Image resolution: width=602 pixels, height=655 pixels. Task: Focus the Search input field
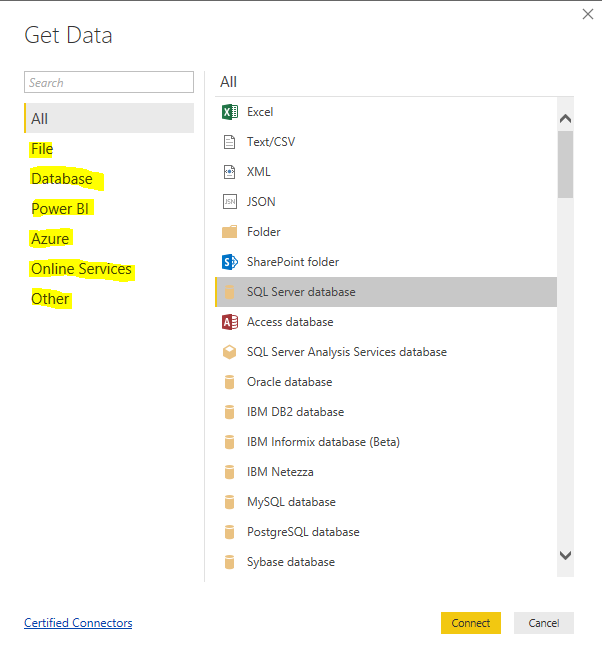[109, 82]
